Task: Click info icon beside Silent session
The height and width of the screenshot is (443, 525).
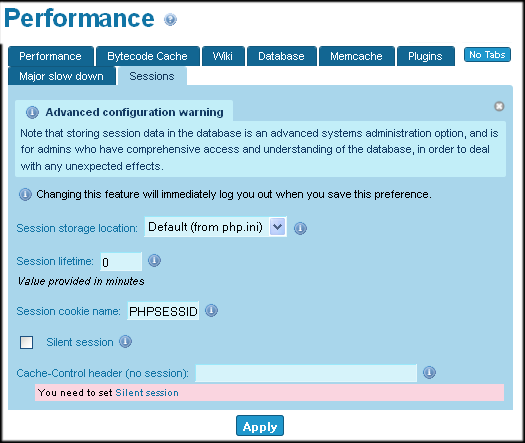Action: point(126,342)
